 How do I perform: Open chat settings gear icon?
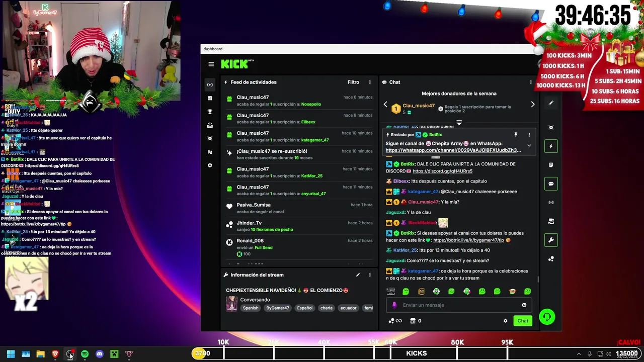click(505, 321)
